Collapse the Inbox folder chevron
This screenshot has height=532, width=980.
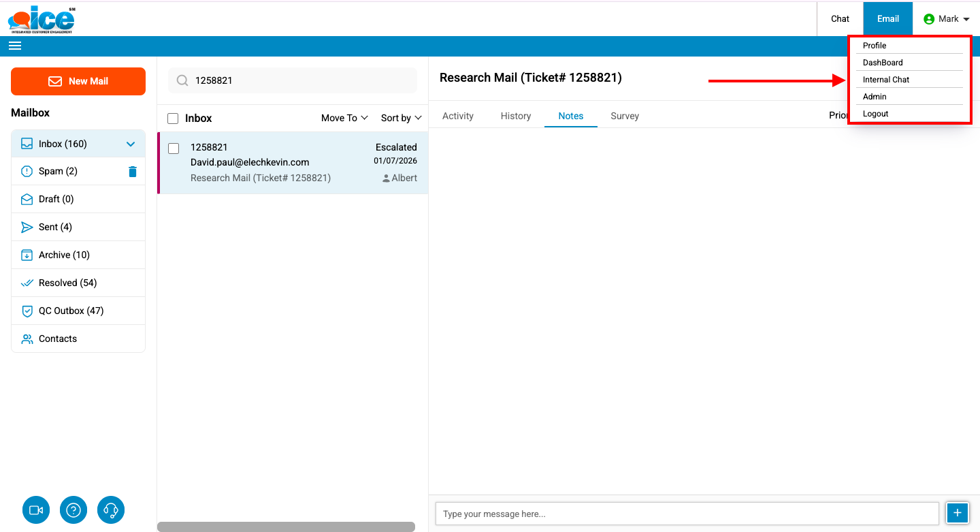point(131,144)
